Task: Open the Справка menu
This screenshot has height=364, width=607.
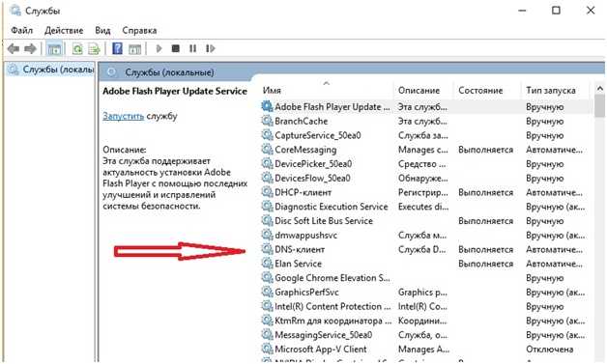Action: 139,30
